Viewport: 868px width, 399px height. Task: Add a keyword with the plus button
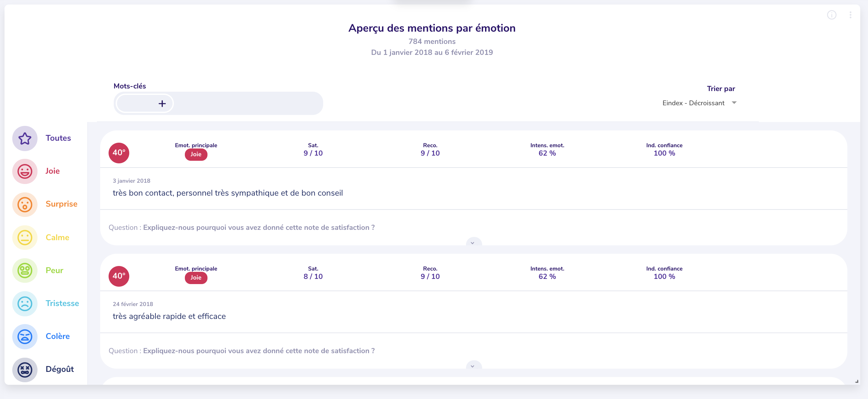(162, 103)
